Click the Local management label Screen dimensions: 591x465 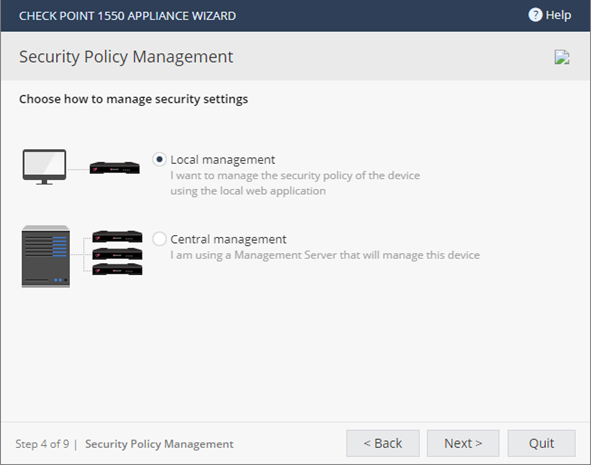click(x=222, y=160)
